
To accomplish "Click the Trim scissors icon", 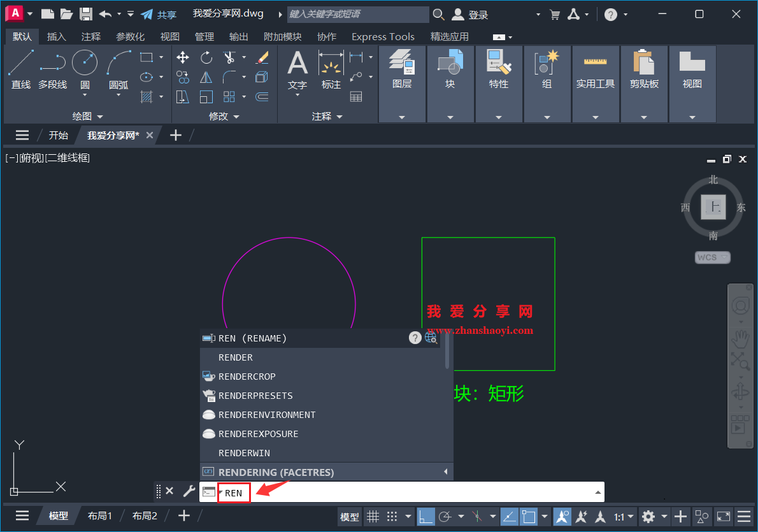I will click(229, 57).
